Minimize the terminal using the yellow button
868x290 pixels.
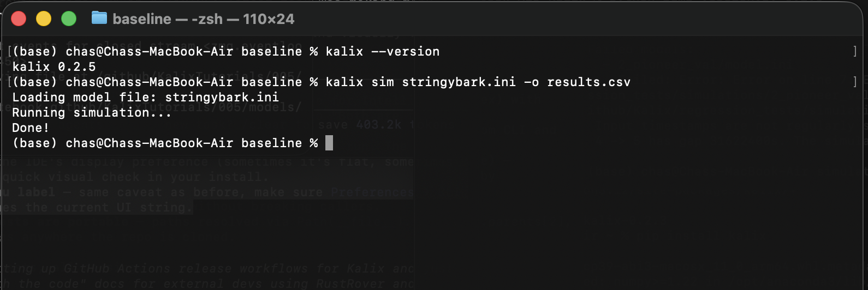tap(44, 19)
